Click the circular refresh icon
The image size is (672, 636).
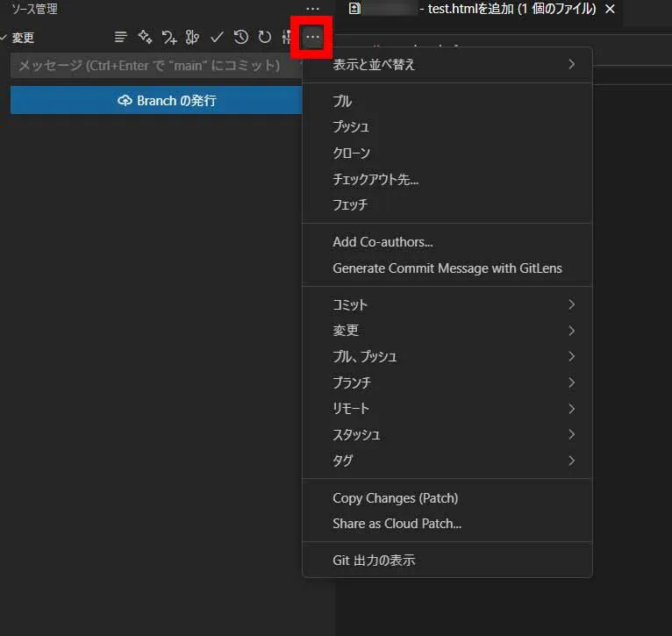[264, 38]
